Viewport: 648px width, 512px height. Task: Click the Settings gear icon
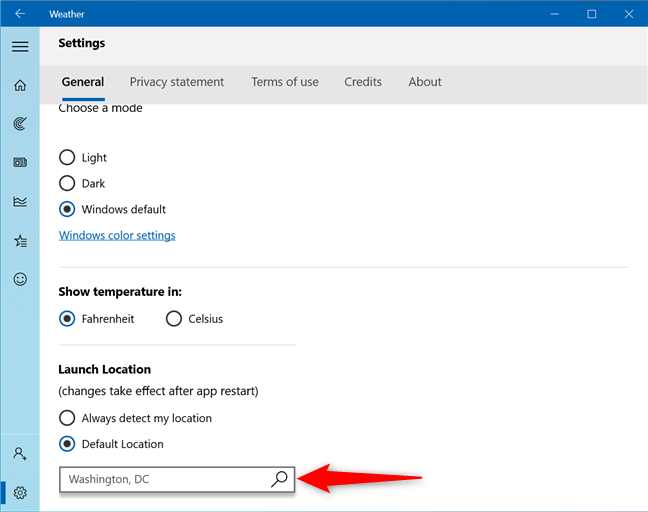[x=20, y=492]
